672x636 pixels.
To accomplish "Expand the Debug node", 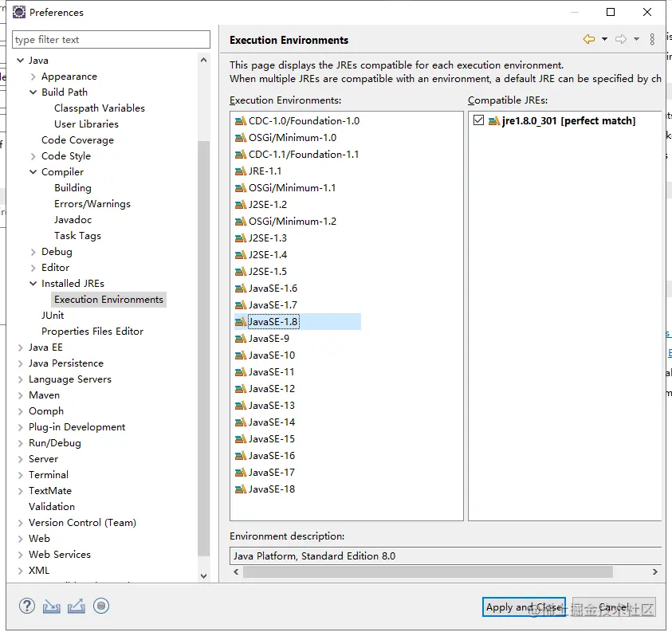I will [33, 252].
